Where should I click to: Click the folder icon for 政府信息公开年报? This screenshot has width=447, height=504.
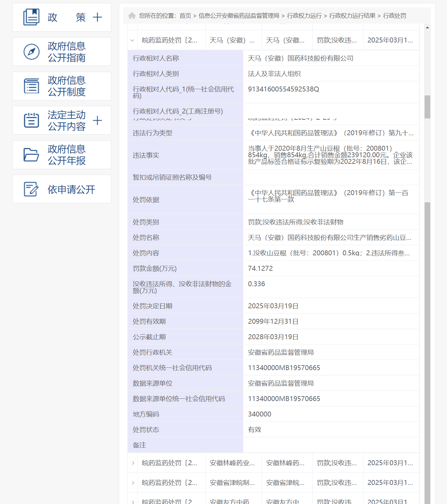coord(32,155)
